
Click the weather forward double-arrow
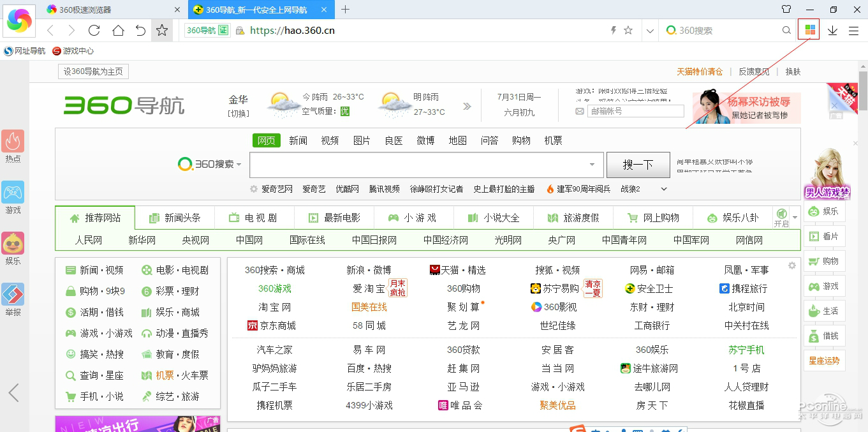[x=467, y=107]
